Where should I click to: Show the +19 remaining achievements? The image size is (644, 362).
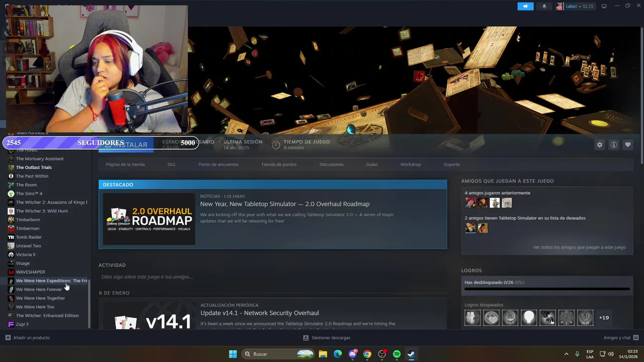tap(604, 318)
